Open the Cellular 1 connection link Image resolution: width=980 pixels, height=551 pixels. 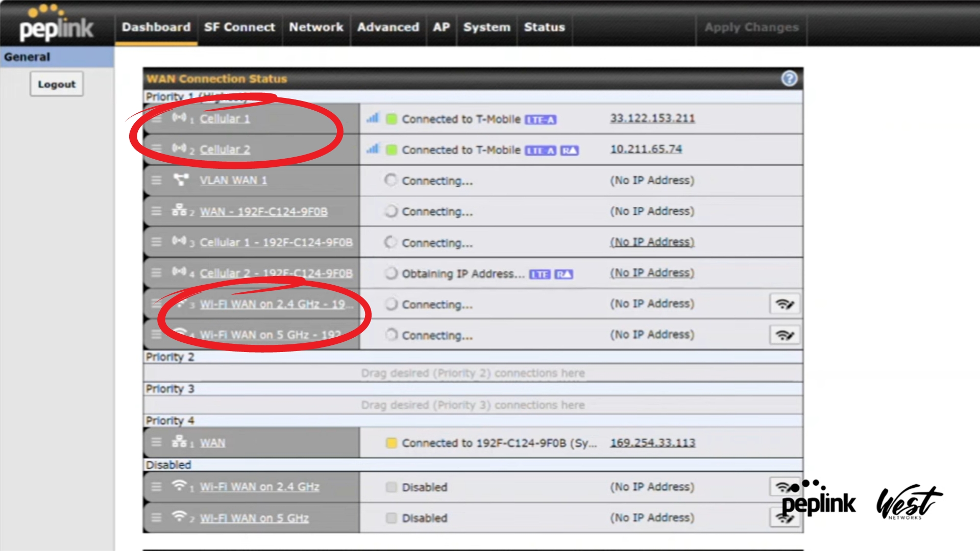tap(225, 119)
